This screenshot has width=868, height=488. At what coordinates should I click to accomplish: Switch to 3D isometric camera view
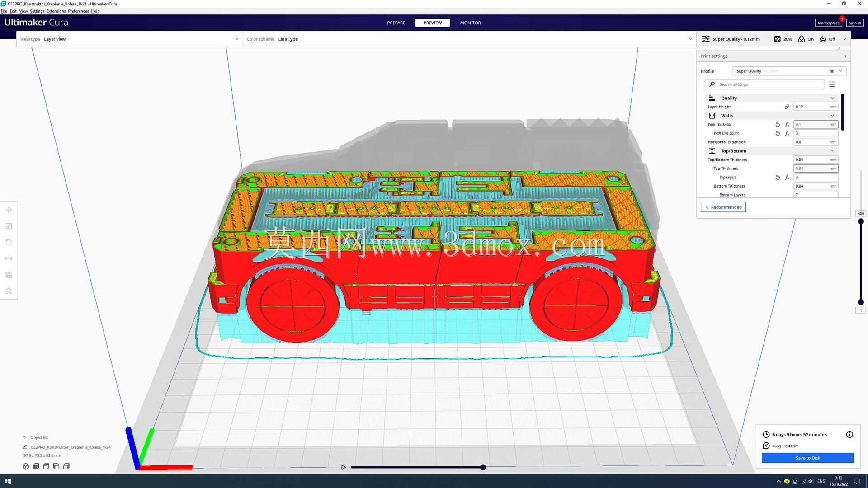point(26,466)
